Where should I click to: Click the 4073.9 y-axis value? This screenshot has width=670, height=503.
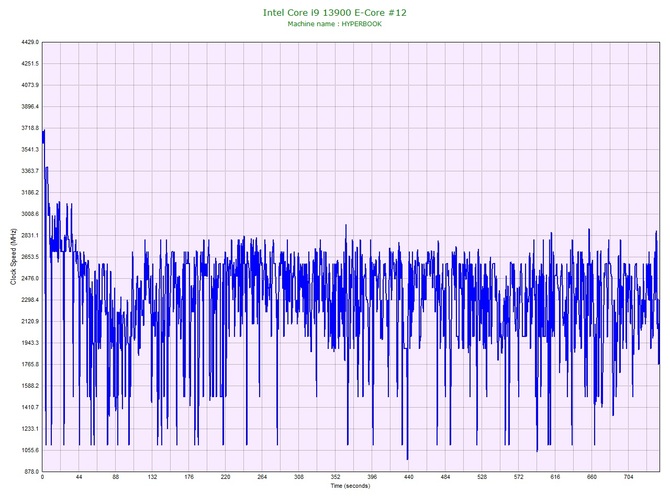[30, 85]
